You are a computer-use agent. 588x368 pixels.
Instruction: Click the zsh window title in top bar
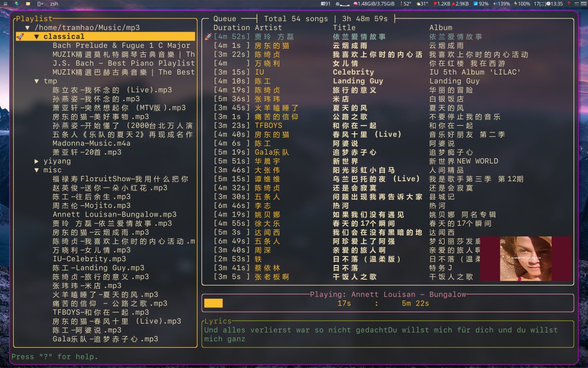click(54, 4)
